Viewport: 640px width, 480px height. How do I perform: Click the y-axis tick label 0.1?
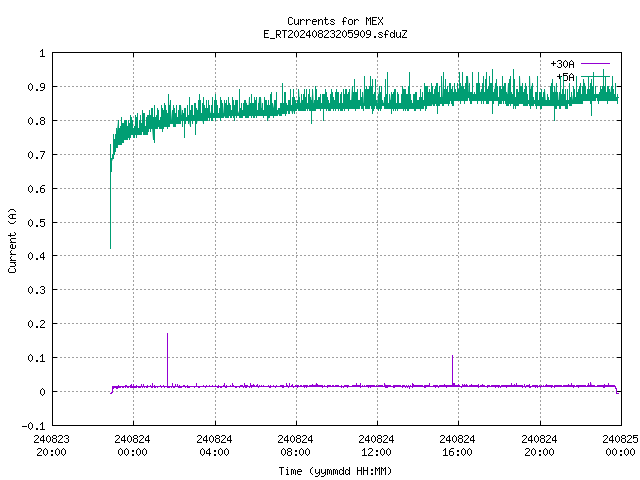36,358
